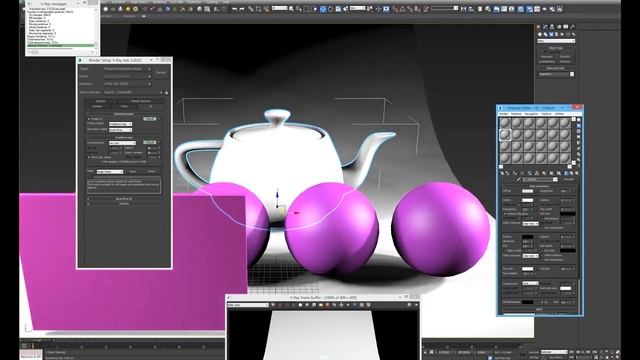Click the Diffuse color swatch
640x360 pixels.
[528, 191]
